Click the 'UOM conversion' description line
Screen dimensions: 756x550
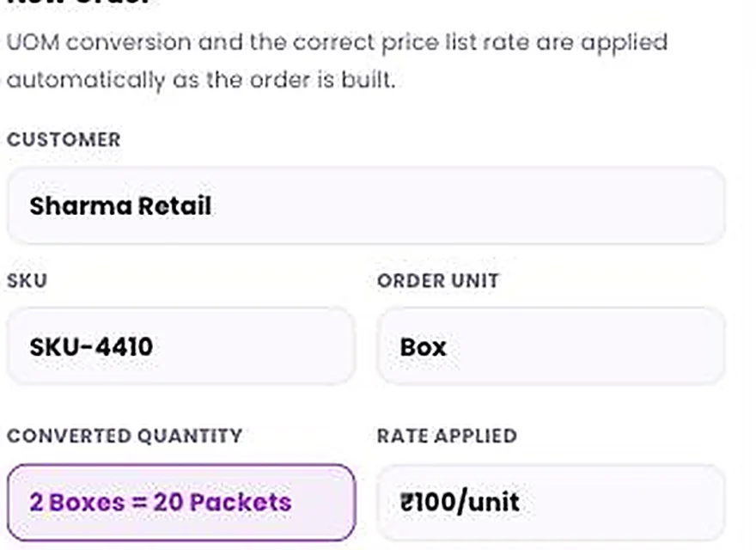[337, 43]
